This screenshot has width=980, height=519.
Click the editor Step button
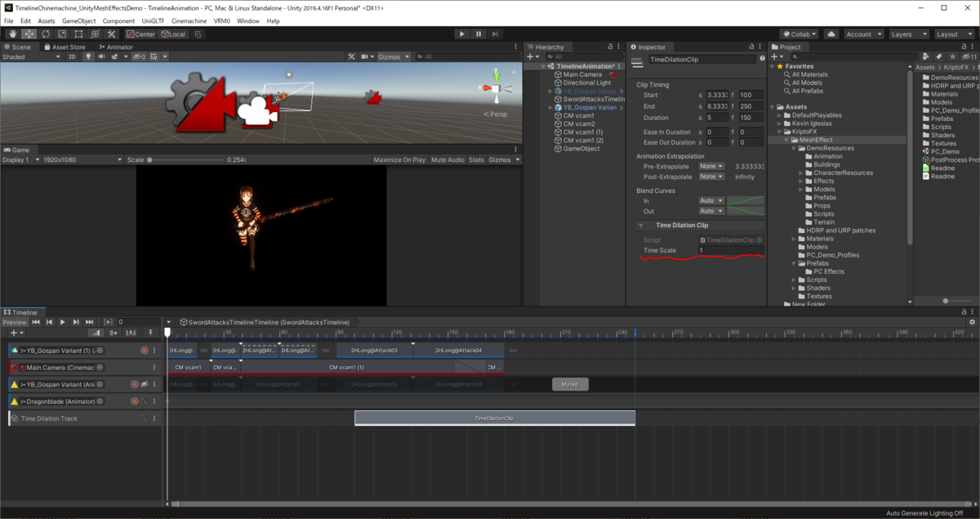496,34
